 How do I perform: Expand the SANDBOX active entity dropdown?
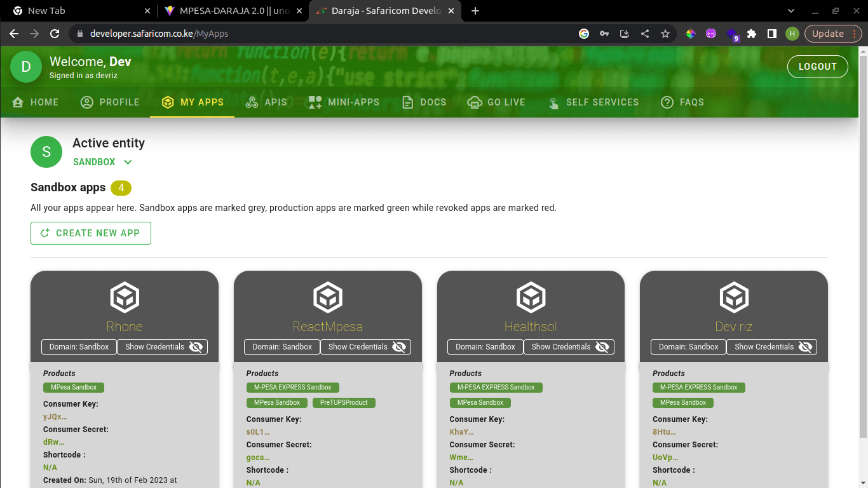[103, 162]
